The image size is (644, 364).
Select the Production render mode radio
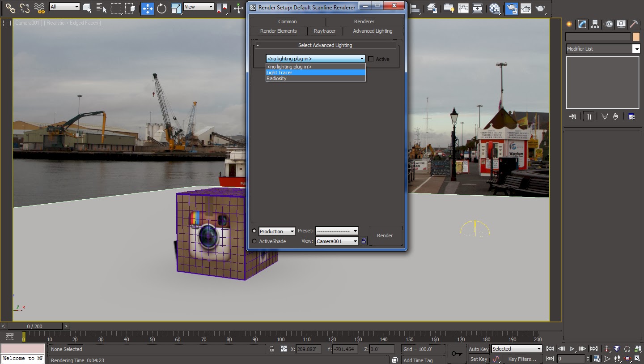254,231
